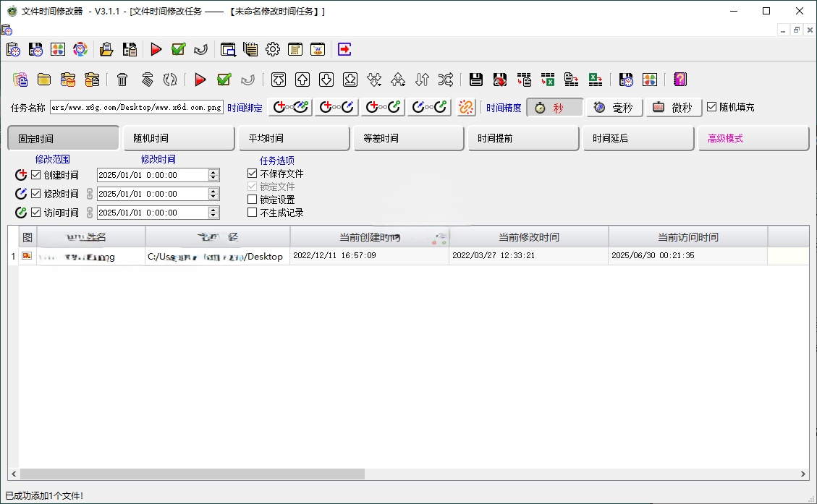Click the trash can delete icon
817x504 pixels.
click(122, 80)
